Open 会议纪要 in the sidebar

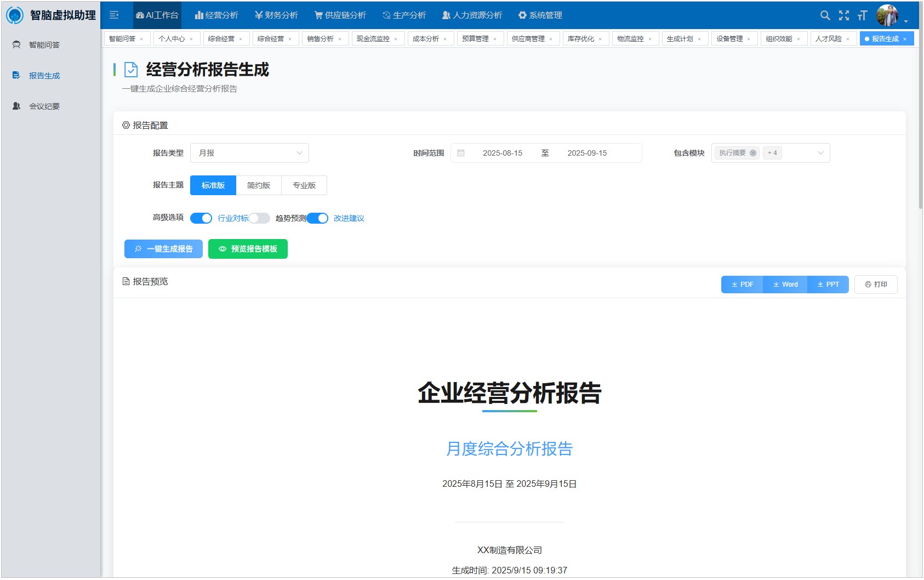pyautogui.click(x=44, y=106)
